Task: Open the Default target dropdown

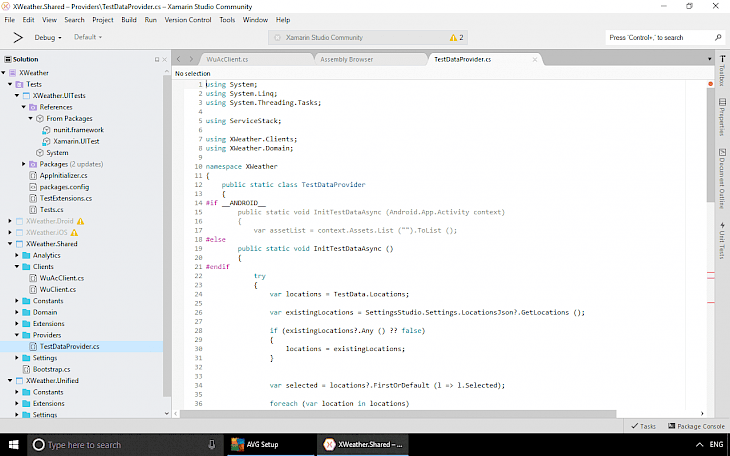Action: pyautogui.click(x=88, y=37)
